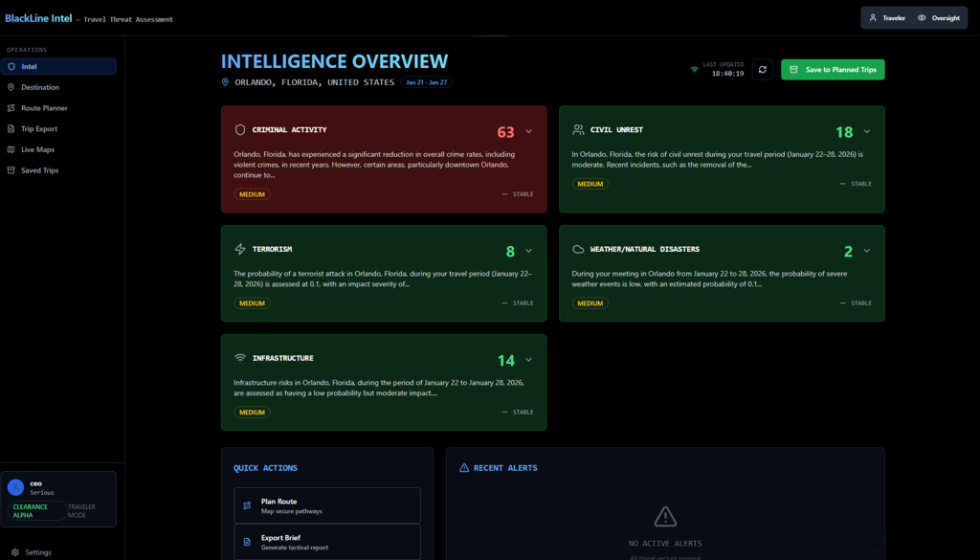Click the STABLE trend on Criminal Activity card
The image size is (980, 560).
point(518,194)
